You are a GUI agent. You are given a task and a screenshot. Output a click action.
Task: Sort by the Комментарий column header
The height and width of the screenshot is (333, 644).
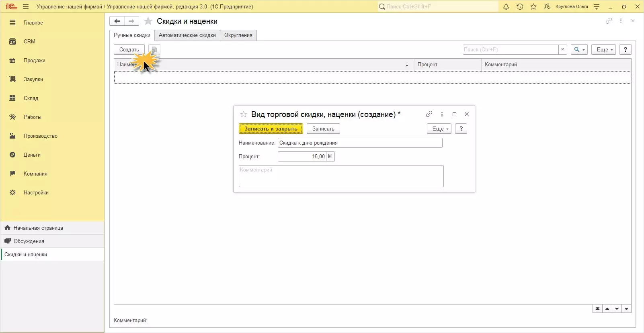(x=556, y=64)
